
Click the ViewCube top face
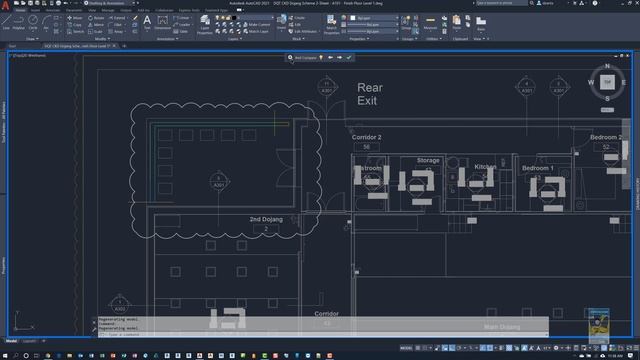[607, 82]
